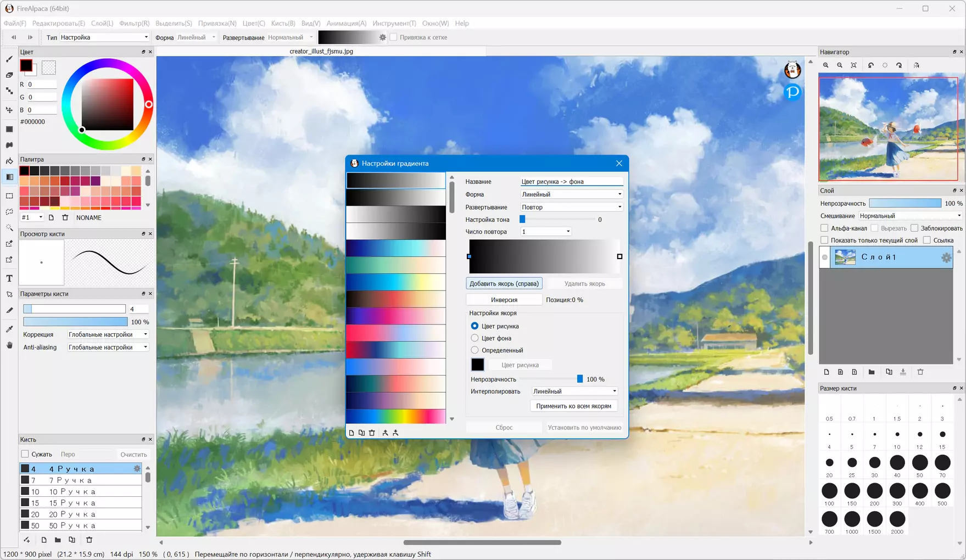Open the palette number #1 dropdown
The height and width of the screenshot is (560, 966).
click(32, 217)
